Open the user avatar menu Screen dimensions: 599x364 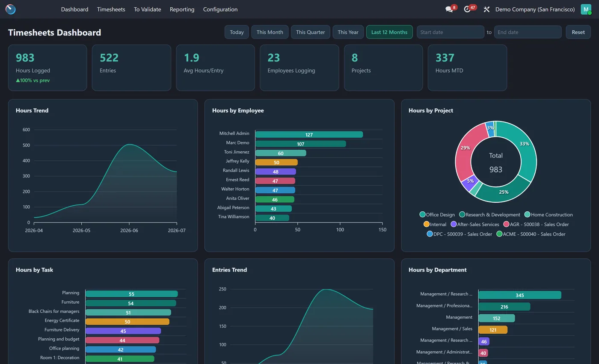586,9
